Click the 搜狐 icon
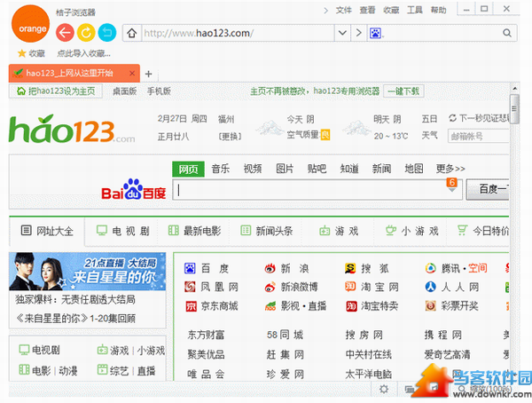The image size is (532, 403). [350, 268]
